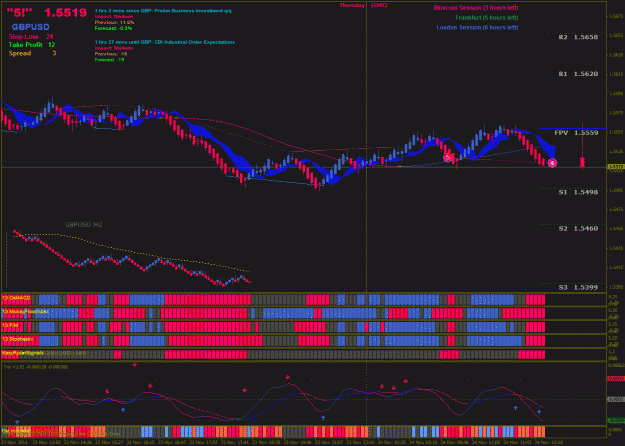Select the "5!" label in the corner
Viewport: 625px width, 446px height.
point(19,13)
